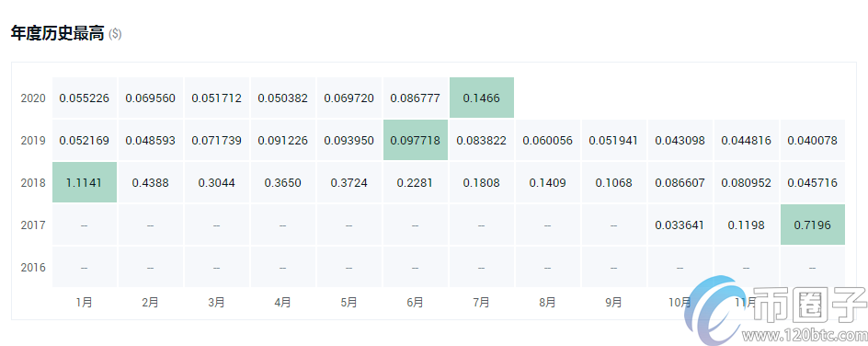Click the 0.1198 value for November 2017
The image size is (868, 346).
747,225
